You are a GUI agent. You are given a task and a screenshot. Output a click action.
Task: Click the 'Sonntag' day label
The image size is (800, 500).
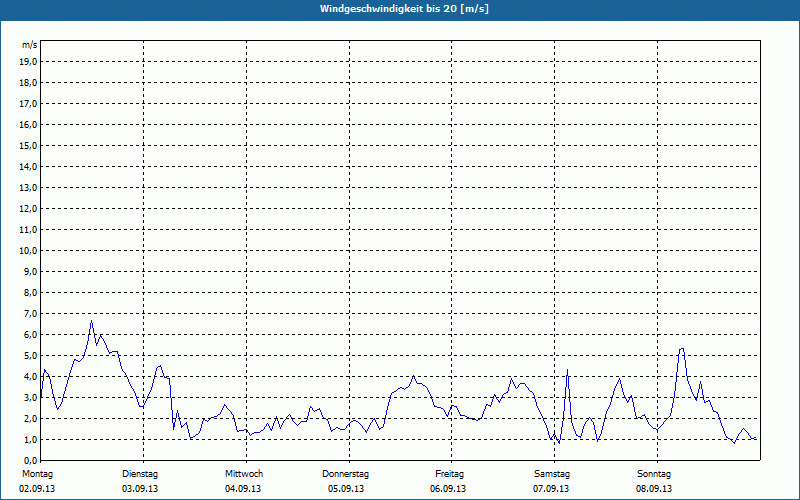654,474
